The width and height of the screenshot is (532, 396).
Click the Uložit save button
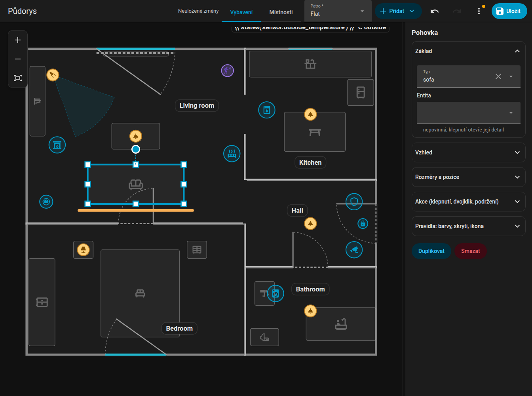[509, 11]
